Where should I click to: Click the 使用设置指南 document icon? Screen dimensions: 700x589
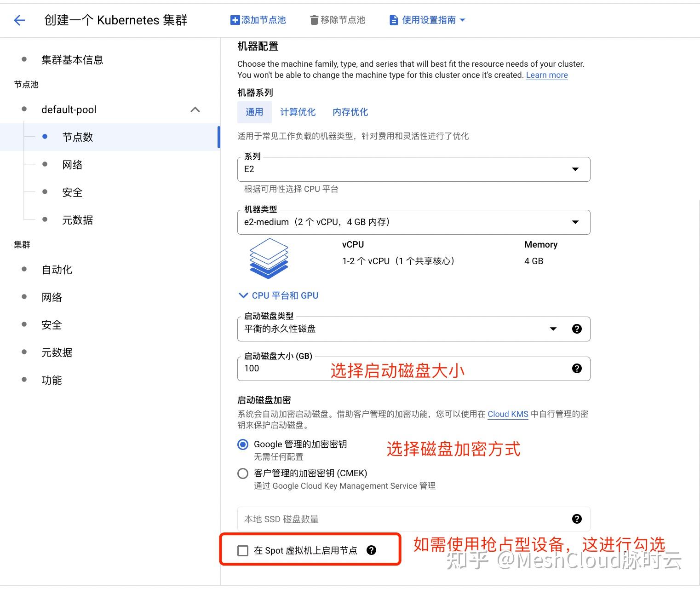click(393, 20)
